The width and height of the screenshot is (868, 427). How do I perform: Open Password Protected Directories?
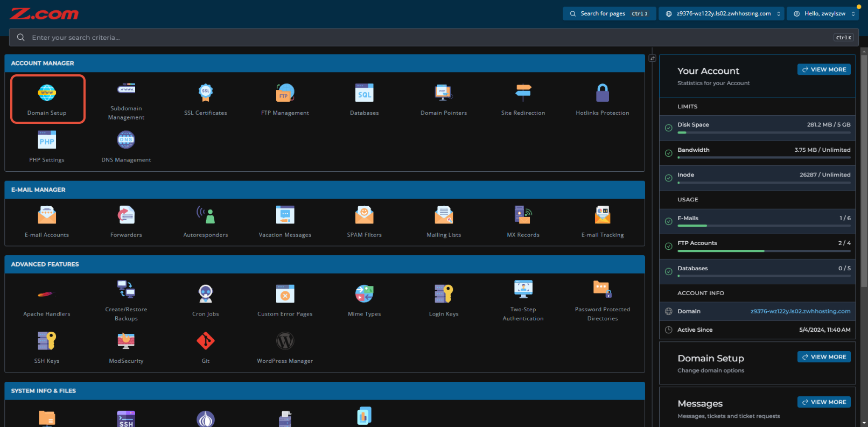[603, 300]
